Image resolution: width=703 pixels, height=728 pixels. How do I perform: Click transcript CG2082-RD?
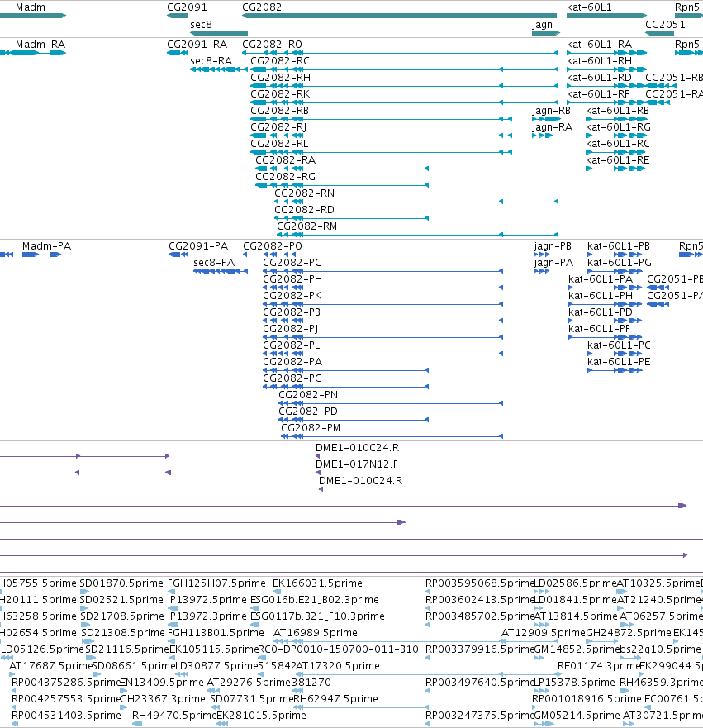304,210
